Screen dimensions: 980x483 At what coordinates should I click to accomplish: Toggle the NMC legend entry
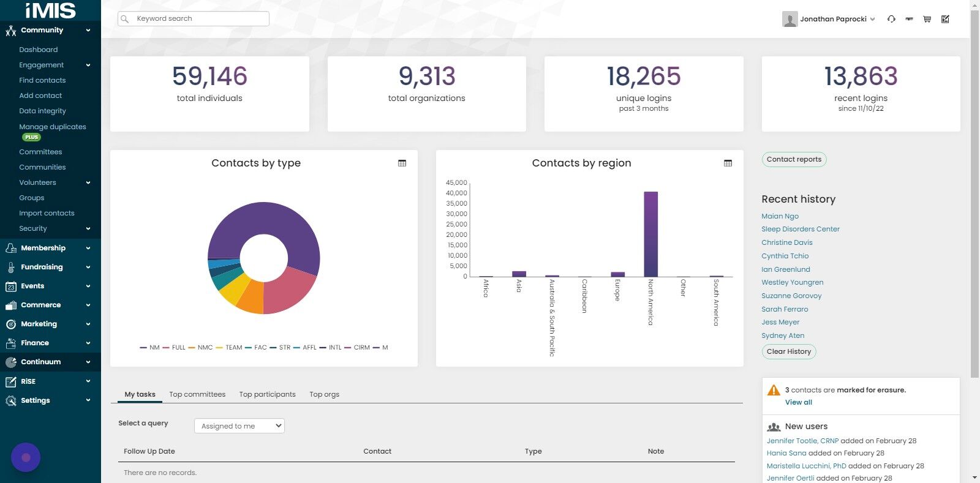tap(200, 347)
